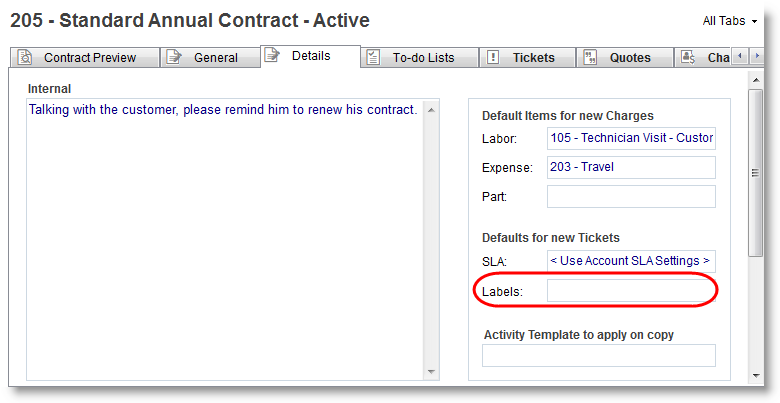Click the Quotes tab icon
Screen dimensions: 780x403
click(590, 58)
